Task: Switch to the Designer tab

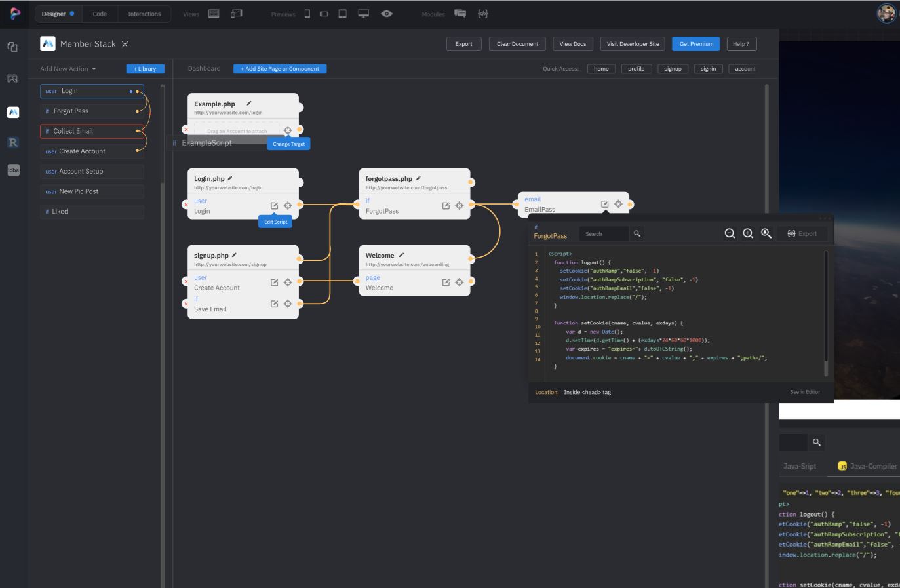Action: pos(58,14)
